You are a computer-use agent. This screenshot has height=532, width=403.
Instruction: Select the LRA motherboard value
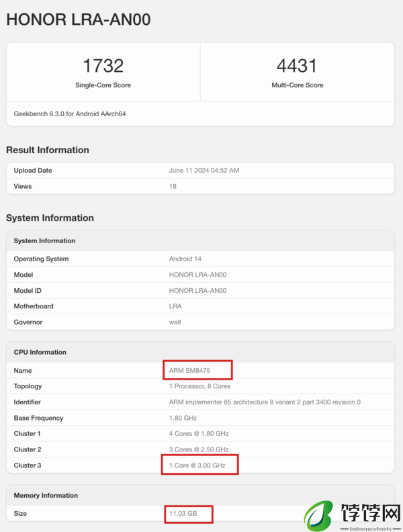[x=175, y=306]
